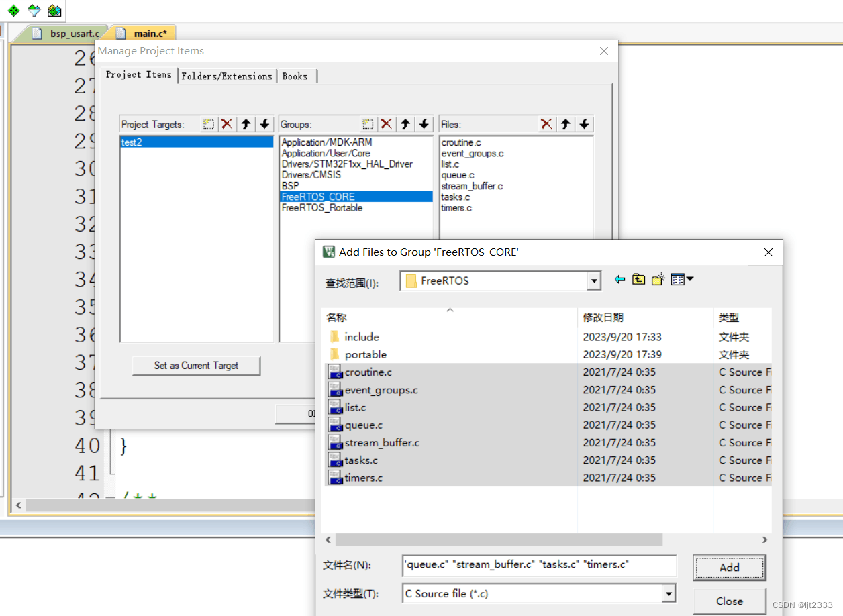Viewport: 843px width, 616px height.
Task: Click the Set as Current Target button
Action: [x=196, y=366]
